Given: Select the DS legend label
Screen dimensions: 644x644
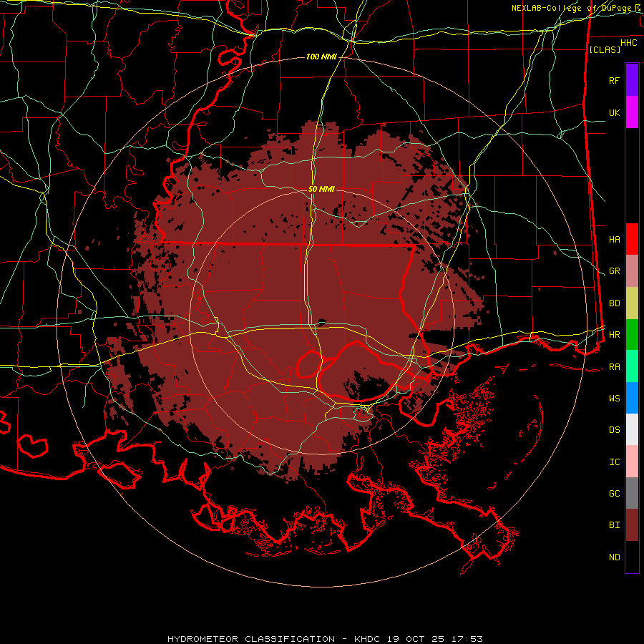Looking at the screenshot, I should pyautogui.click(x=614, y=430).
